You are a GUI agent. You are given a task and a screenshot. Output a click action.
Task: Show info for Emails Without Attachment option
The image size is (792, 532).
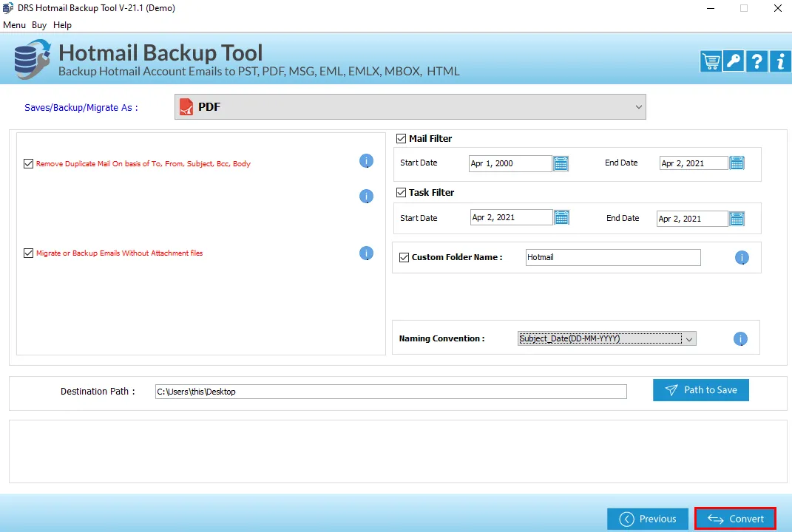click(x=366, y=253)
